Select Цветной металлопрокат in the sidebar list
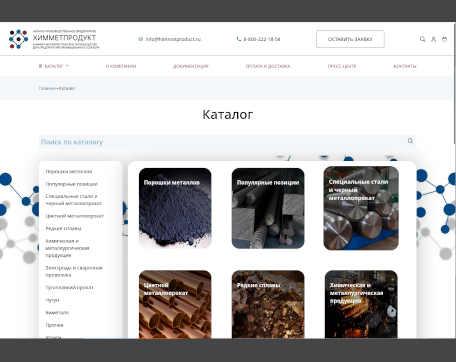This screenshot has height=362, width=456. point(75,216)
